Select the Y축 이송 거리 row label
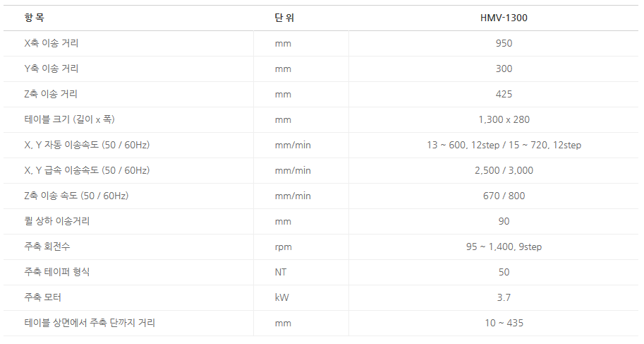Image resolution: width=644 pixels, height=344 pixels. (x=51, y=69)
